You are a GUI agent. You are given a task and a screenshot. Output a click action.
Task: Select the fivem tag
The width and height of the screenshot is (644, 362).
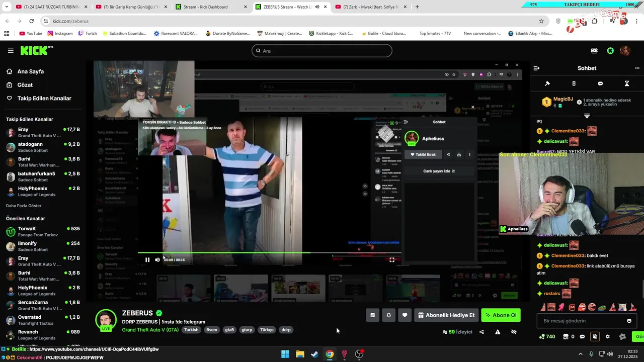(211, 330)
